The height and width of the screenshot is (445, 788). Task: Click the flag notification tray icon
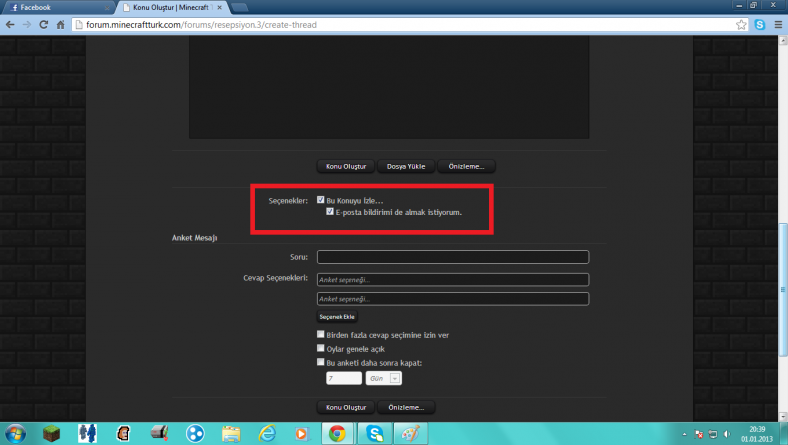pos(699,434)
